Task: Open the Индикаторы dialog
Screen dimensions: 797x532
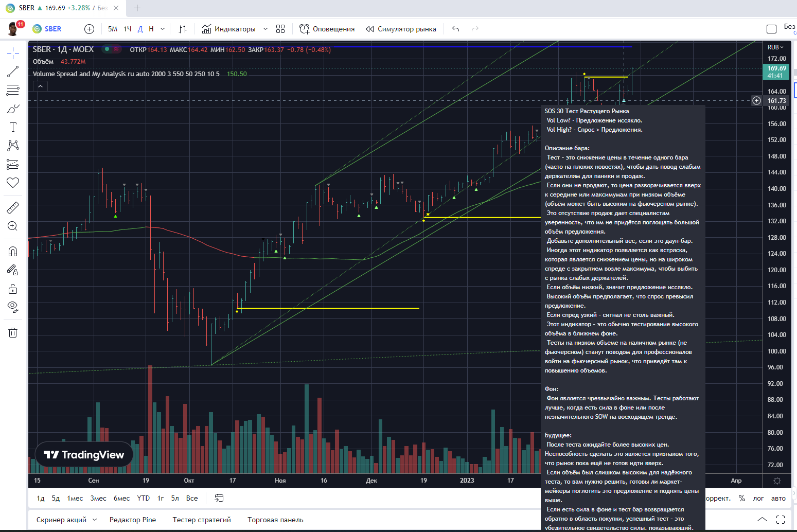Action: [228, 29]
